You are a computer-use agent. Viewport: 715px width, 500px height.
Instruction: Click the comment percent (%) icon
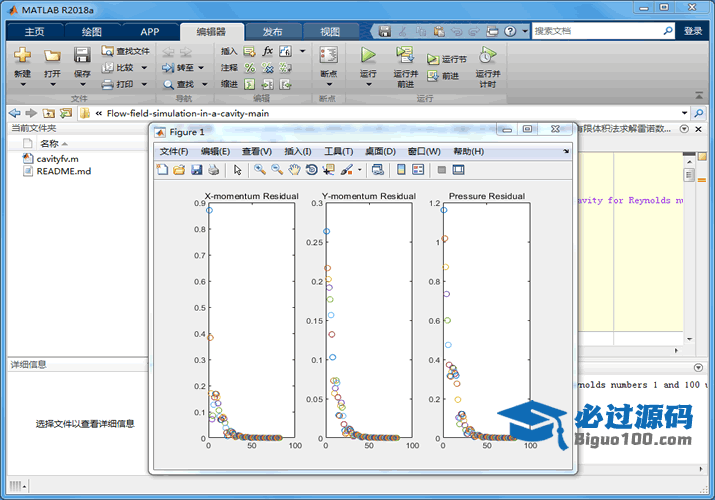click(249, 67)
